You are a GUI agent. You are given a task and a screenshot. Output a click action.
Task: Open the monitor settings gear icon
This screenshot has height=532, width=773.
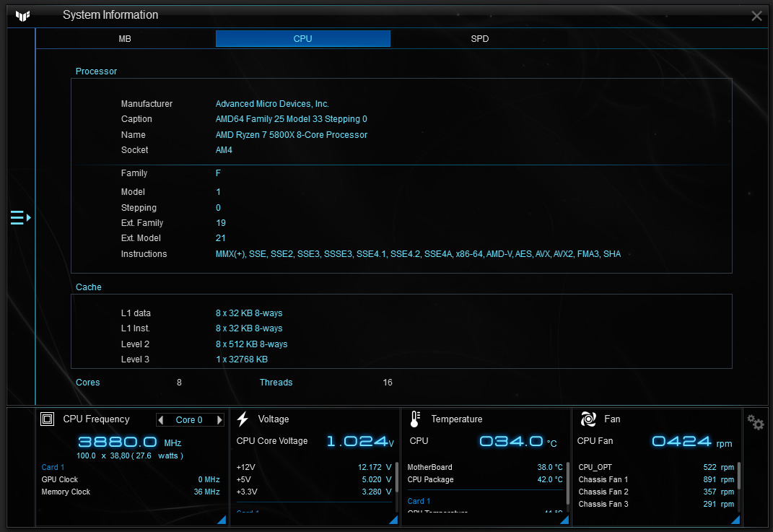(x=755, y=422)
